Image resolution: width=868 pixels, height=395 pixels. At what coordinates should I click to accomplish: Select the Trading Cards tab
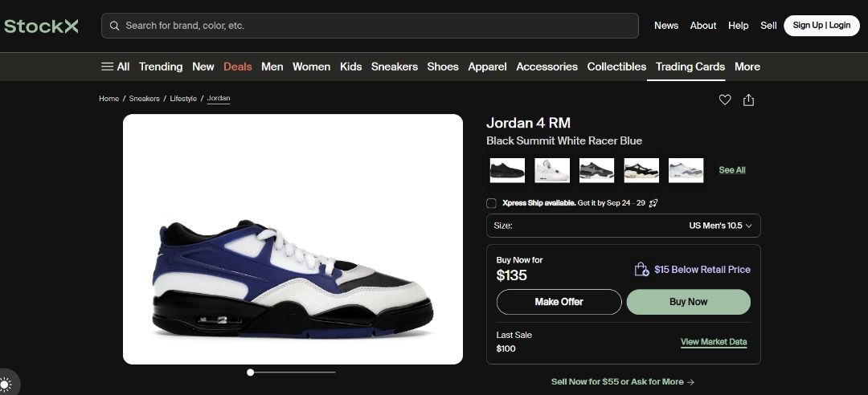[690, 67]
